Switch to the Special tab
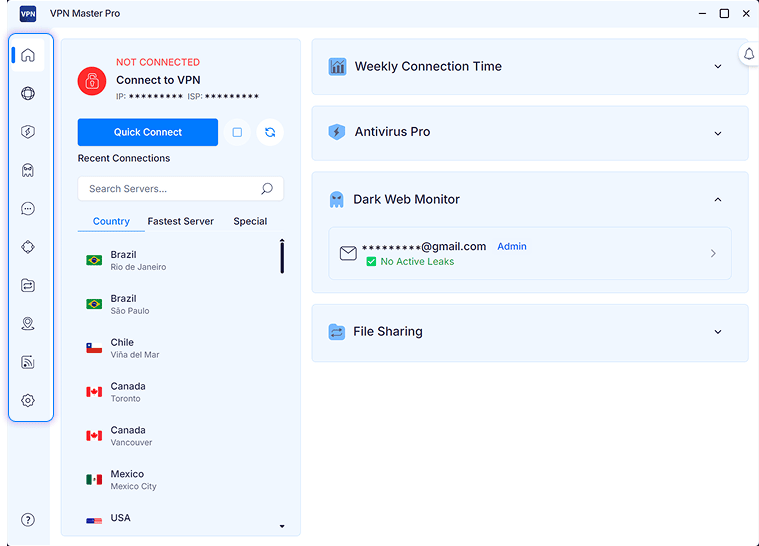Image resolution: width=759 pixels, height=546 pixels. 250,221
